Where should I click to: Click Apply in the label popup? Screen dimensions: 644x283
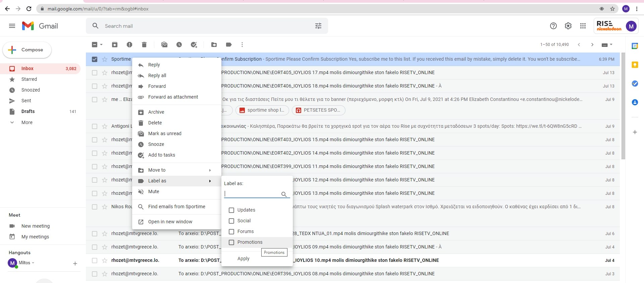(244, 259)
